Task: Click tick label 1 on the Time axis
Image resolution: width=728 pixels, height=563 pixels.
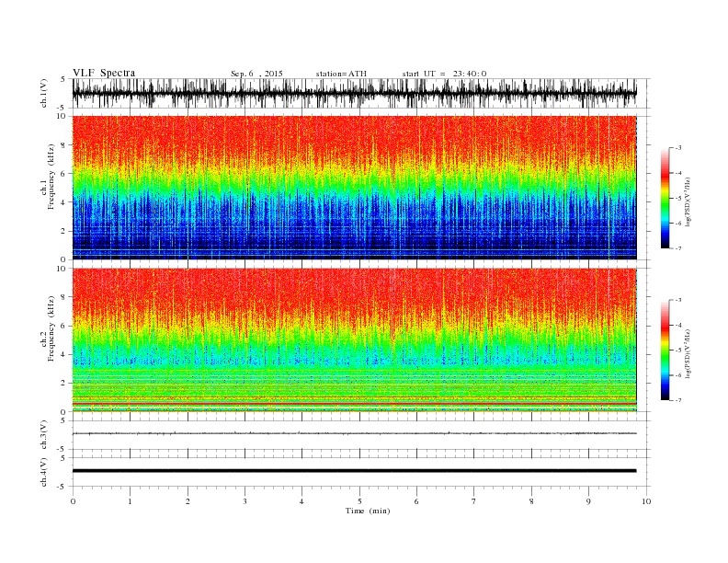Action: pos(130,501)
